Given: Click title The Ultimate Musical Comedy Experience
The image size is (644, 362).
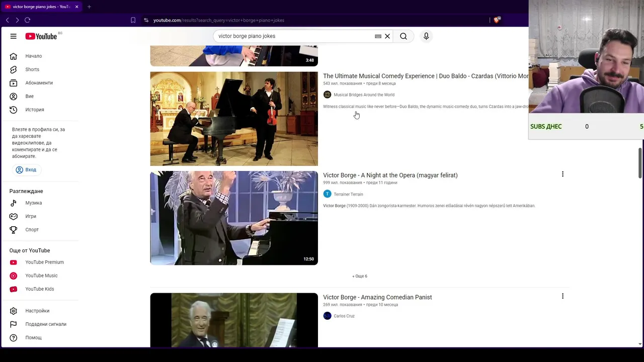Looking at the screenshot, I should point(426,76).
